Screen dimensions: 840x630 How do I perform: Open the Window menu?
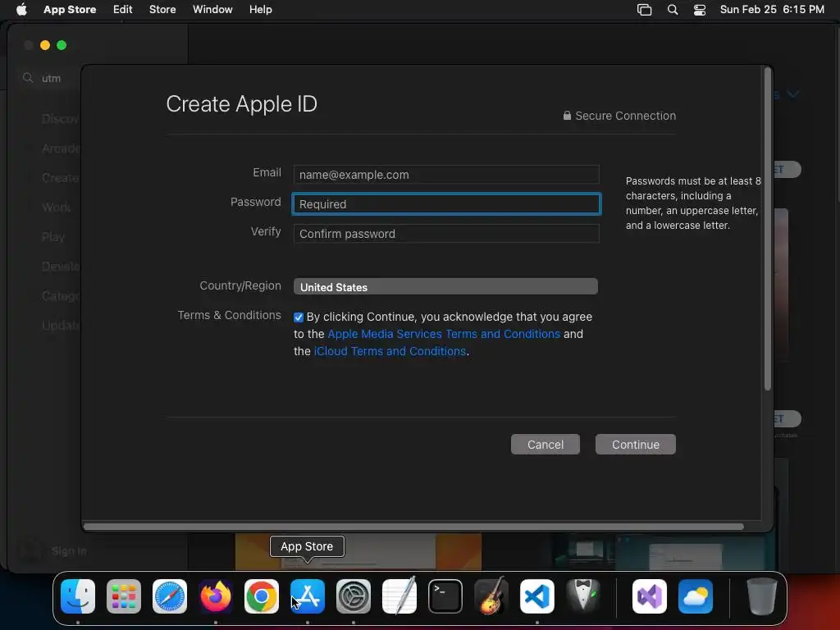[212, 9]
